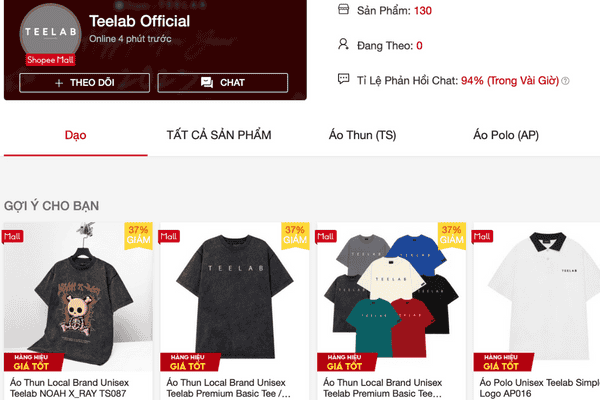Viewport: 600px width, 400px height.
Task: Select the Áo Thun (TS) category tab
Action: (x=362, y=135)
